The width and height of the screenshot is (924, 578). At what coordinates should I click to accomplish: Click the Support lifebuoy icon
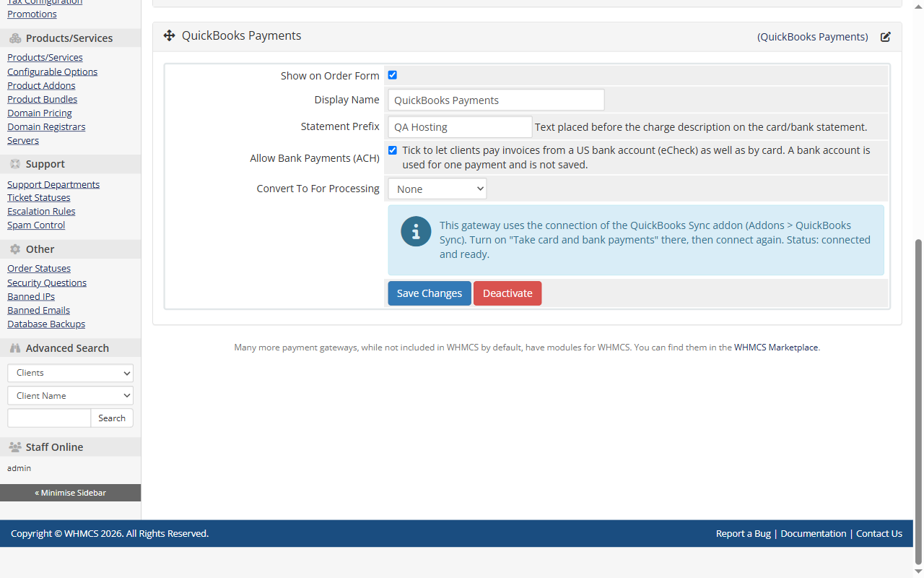click(15, 164)
